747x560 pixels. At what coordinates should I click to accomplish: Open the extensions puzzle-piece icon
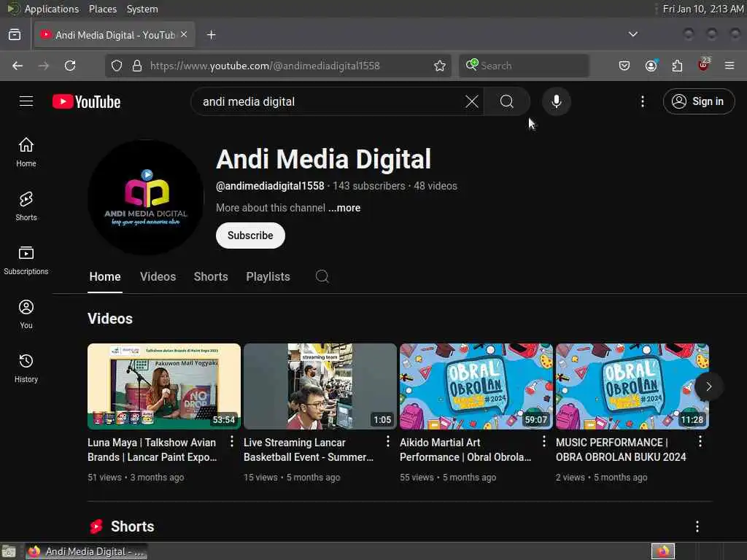677,66
